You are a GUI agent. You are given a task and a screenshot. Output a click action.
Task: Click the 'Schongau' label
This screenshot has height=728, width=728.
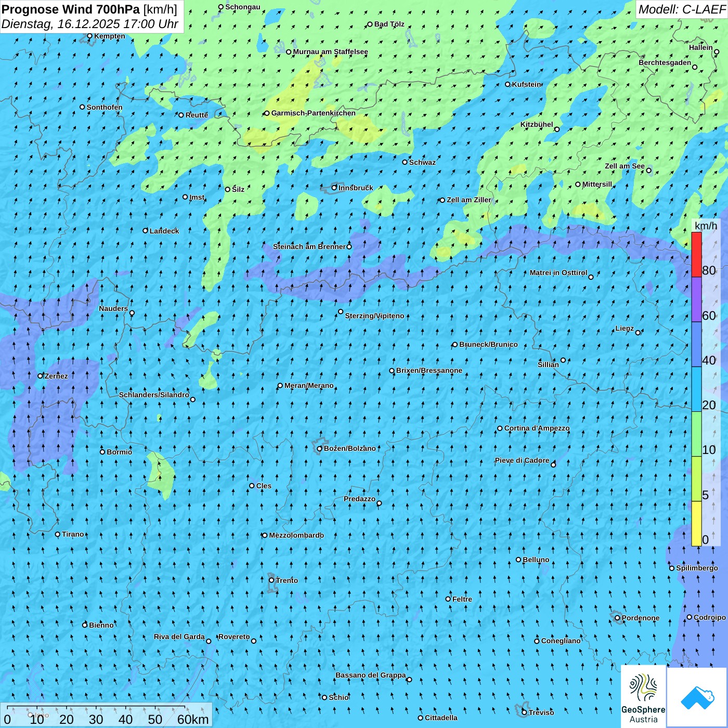click(242, 7)
